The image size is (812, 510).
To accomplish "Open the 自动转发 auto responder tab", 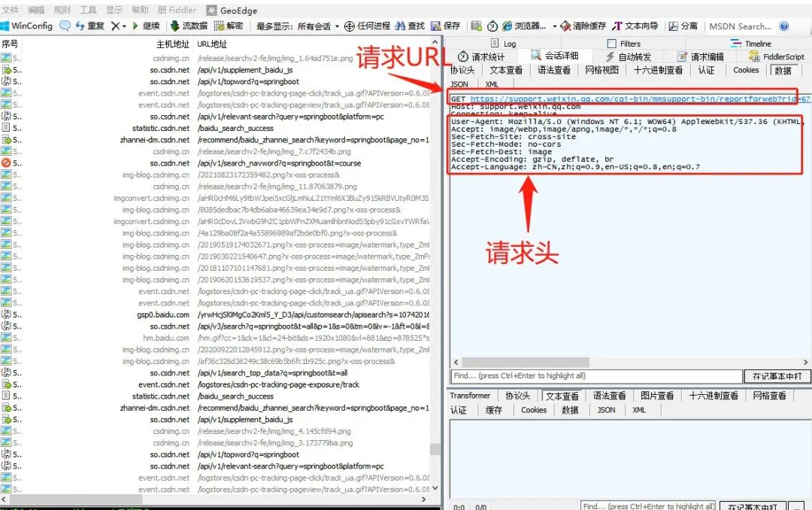I will [628, 56].
